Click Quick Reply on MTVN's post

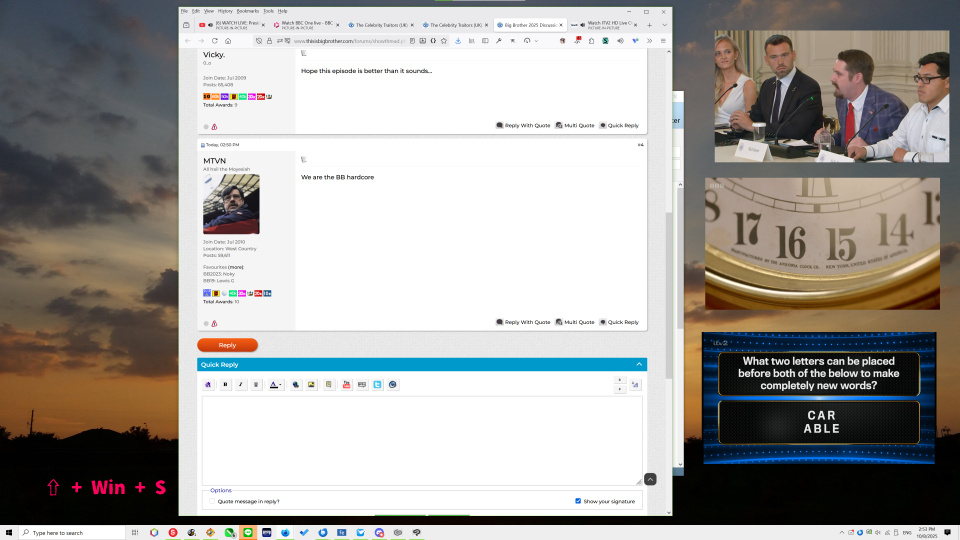coord(619,322)
